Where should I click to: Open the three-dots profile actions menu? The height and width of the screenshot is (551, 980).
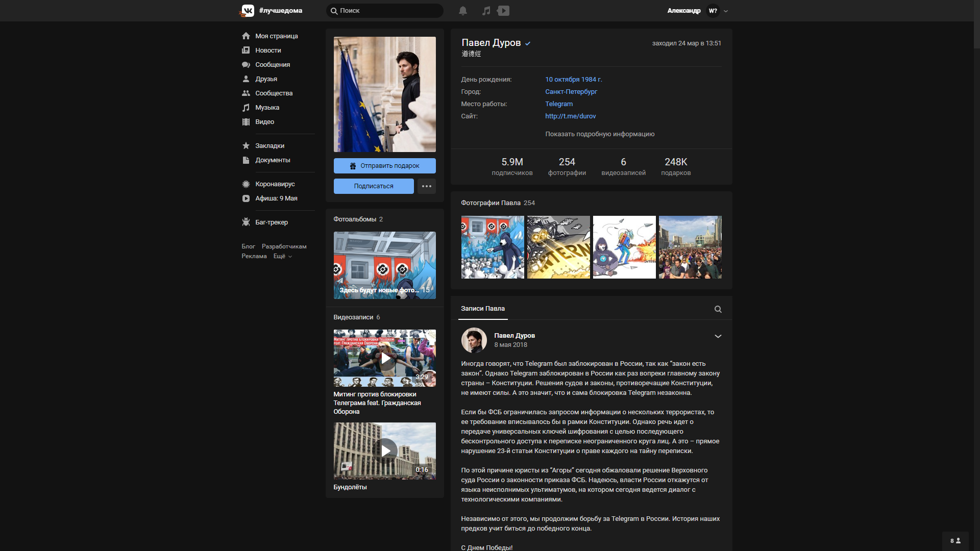pos(427,186)
